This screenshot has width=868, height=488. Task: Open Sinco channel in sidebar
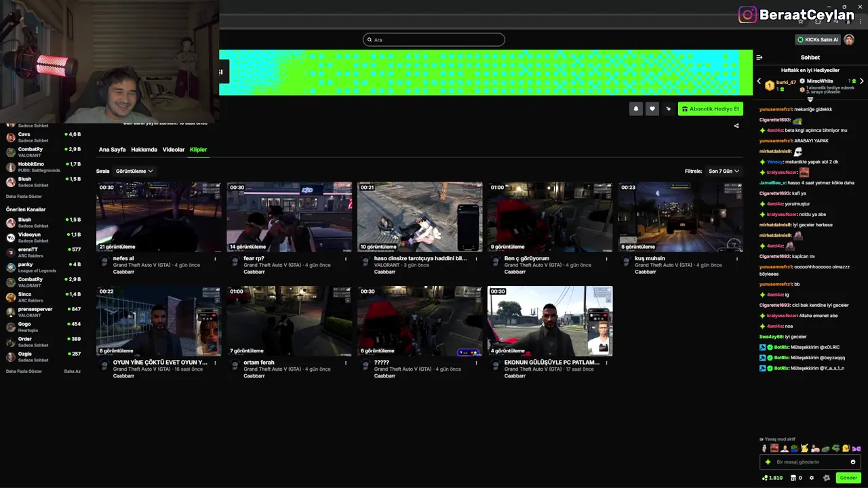click(43, 297)
